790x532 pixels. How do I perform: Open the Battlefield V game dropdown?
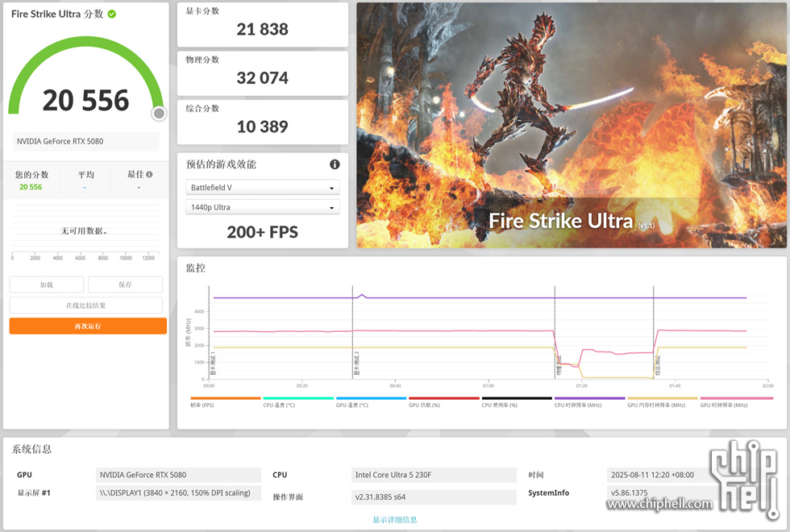click(263, 187)
